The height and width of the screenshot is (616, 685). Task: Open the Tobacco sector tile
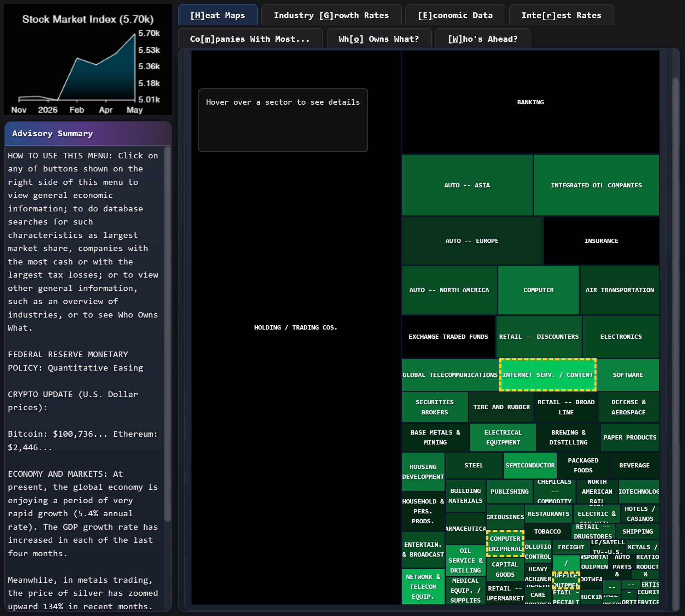click(x=547, y=531)
